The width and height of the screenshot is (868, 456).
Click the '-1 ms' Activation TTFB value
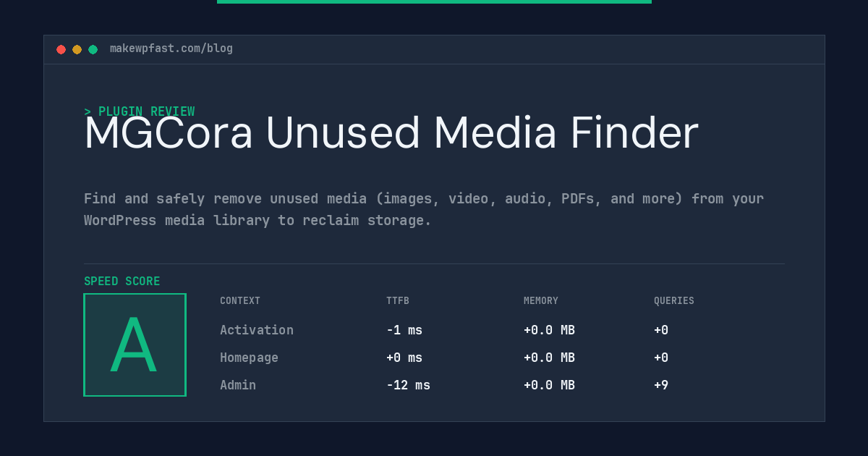pos(404,330)
